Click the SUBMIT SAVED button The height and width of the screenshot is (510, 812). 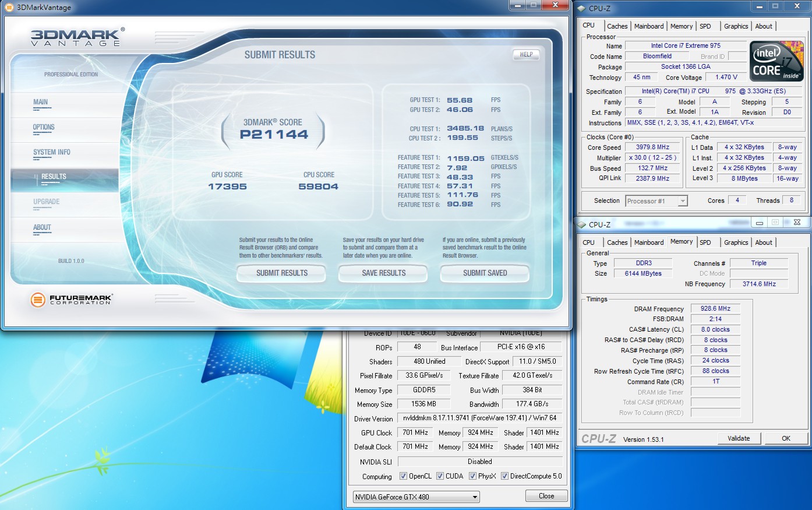(485, 273)
